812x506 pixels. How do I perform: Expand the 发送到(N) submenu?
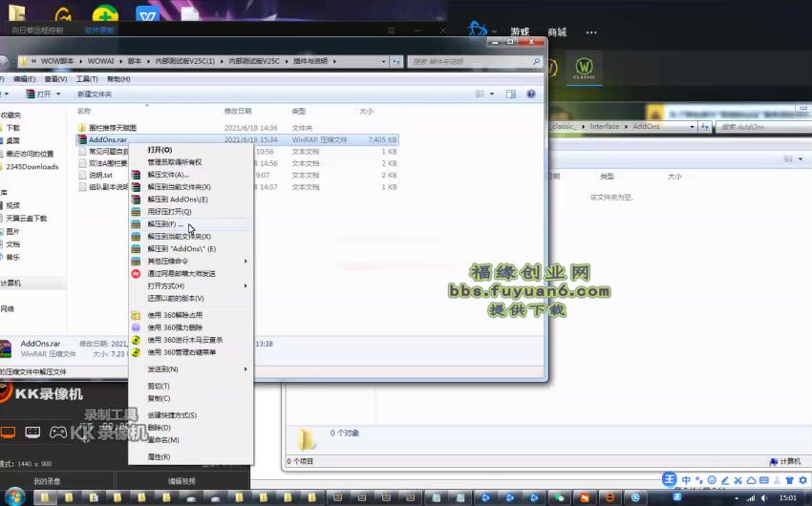162,369
